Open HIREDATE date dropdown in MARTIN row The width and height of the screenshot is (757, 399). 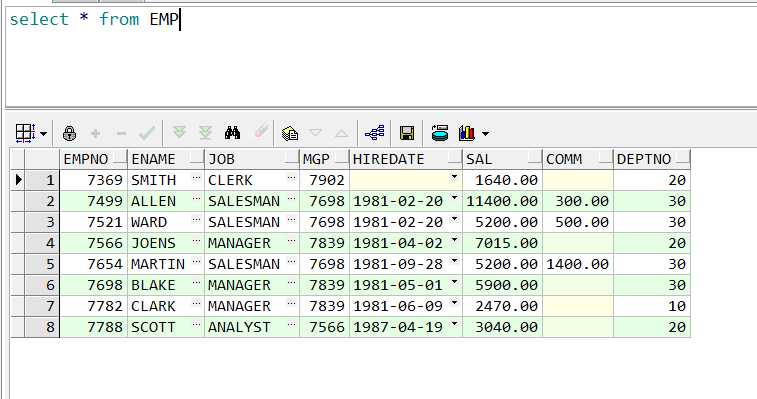[454, 261]
